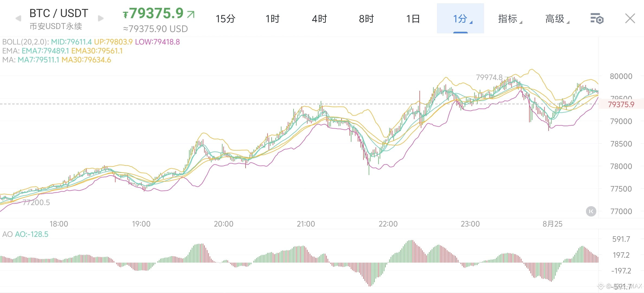Tap the MA7:79511.1 legend value
Image resolution: width=644 pixels, height=293 pixels.
click(x=38, y=60)
